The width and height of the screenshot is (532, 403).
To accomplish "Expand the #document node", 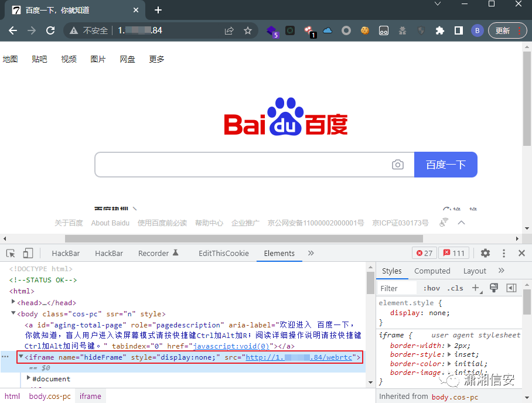I will (x=29, y=378).
